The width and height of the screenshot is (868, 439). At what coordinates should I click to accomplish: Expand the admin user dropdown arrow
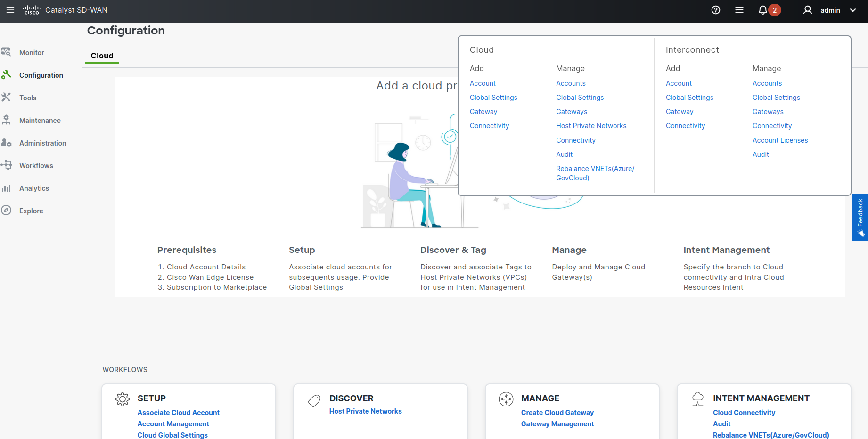click(x=852, y=10)
